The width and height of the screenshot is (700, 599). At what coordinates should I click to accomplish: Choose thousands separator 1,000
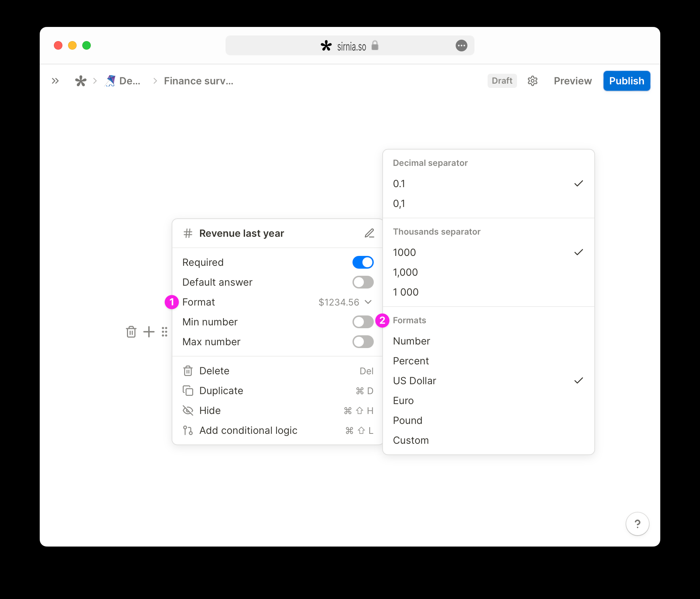pos(488,272)
